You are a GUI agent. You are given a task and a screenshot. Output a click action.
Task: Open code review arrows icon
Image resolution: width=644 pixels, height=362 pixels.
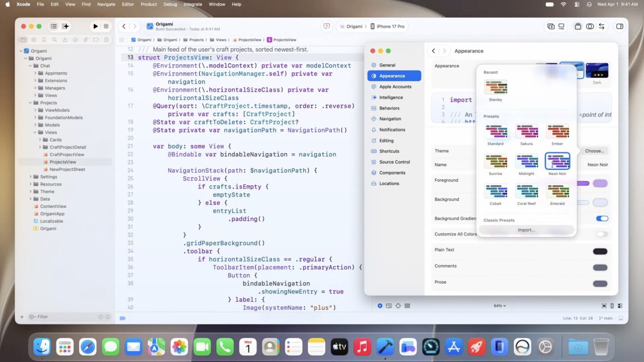coord(602,26)
